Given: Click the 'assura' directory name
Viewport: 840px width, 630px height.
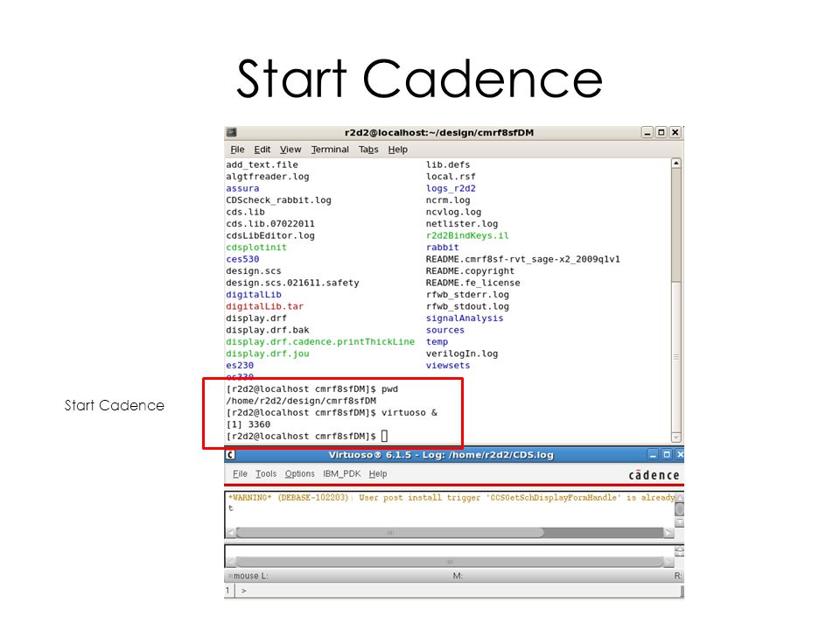Looking at the screenshot, I should tap(242, 189).
